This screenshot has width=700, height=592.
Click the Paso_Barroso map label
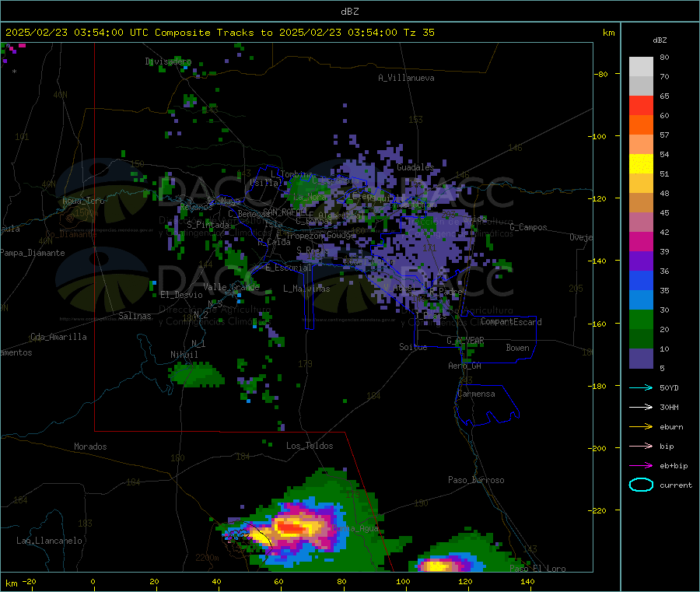(x=476, y=480)
